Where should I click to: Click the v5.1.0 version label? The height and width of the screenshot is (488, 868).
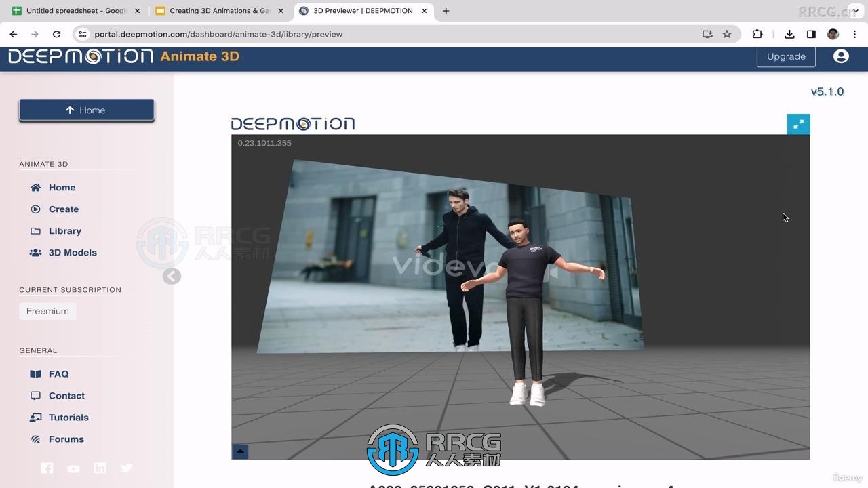[827, 91]
